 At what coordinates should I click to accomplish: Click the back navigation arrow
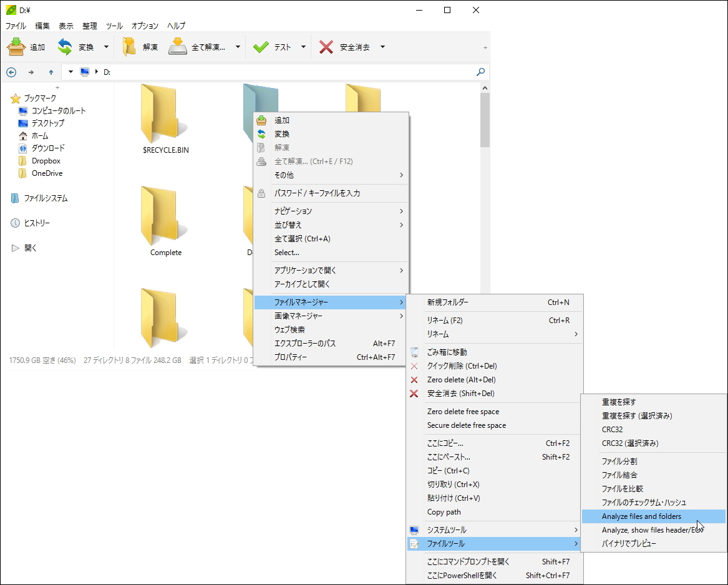11,72
